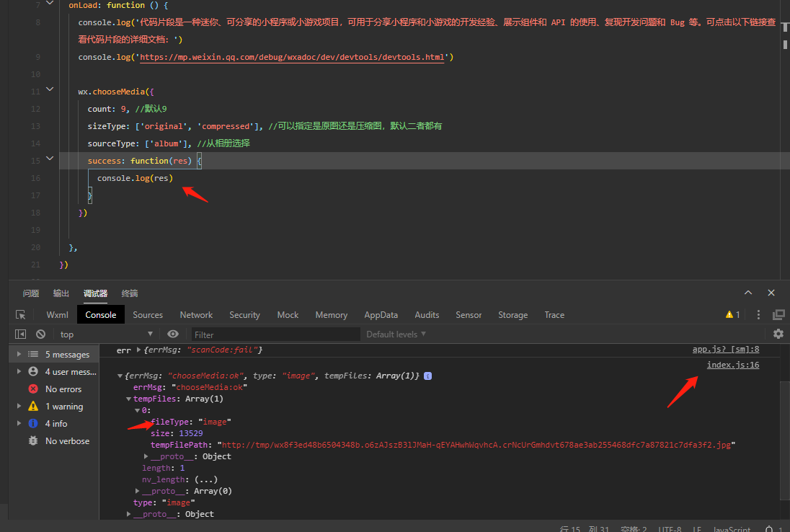This screenshot has width=790, height=532.
Task: Click the tempFilePath http://tmp URL
Action: (x=476, y=445)
